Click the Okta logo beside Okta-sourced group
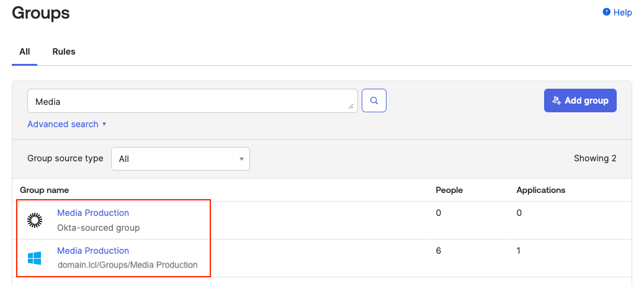 pos(34,220)
